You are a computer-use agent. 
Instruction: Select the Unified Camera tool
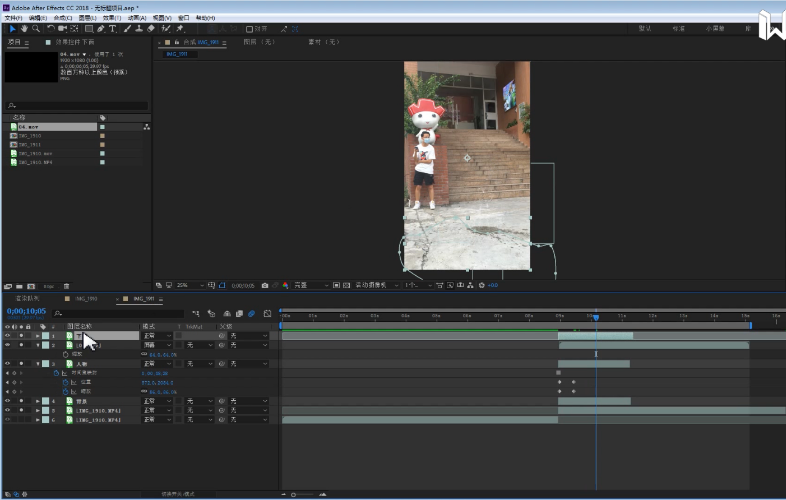pyautogui.click(x=62, y=29)
